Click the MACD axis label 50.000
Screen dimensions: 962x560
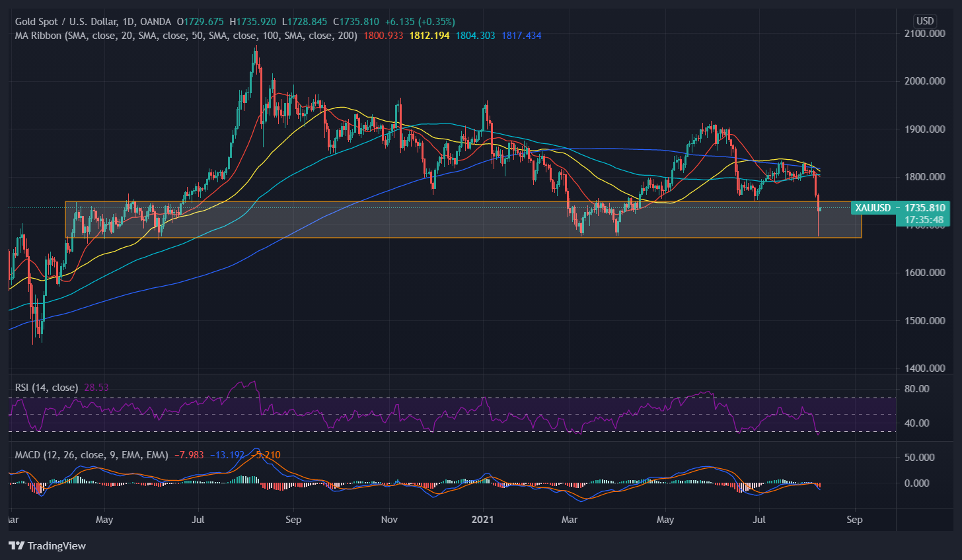pos(919,458)
